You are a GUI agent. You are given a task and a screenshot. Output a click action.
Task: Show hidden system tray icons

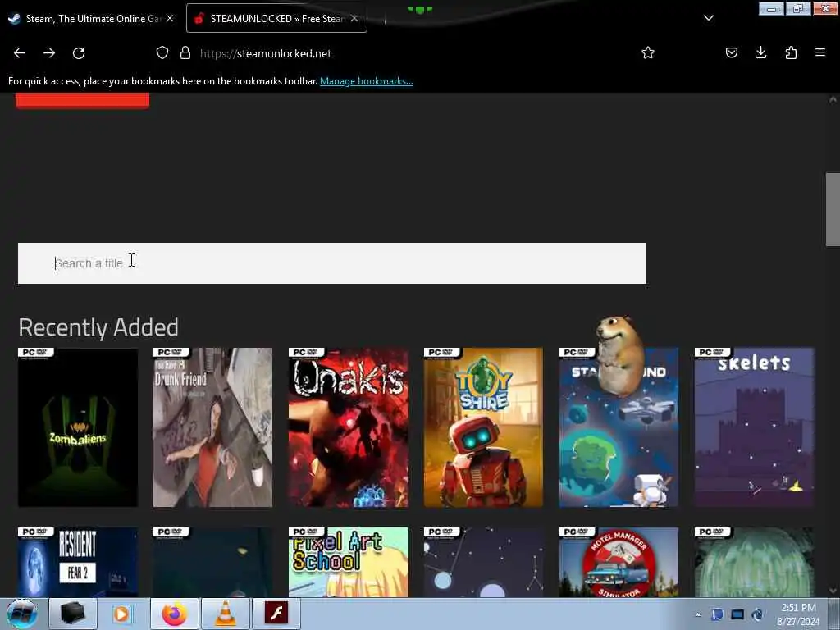697,614
